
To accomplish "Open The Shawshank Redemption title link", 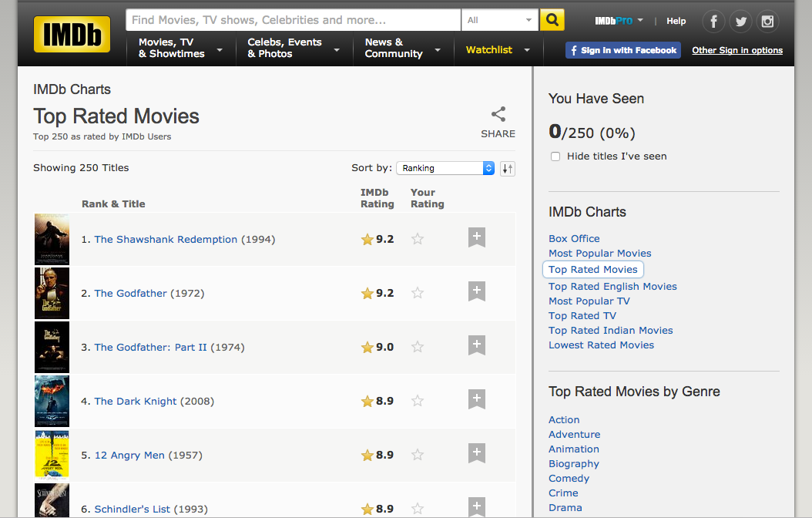I will (x=166, y=239).
